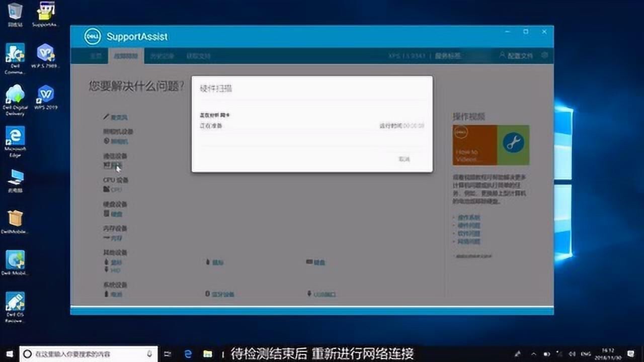Open the SupportAssist desktop shortcut
The image size is (644, 362).
point(46,14)
